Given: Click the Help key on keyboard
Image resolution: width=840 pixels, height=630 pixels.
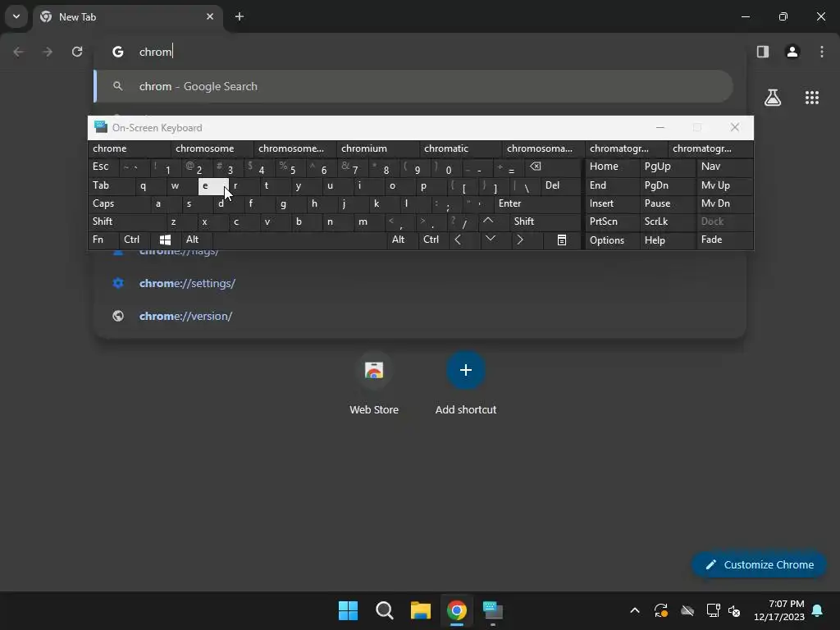Looking at the screenshot, I should 667,240.
